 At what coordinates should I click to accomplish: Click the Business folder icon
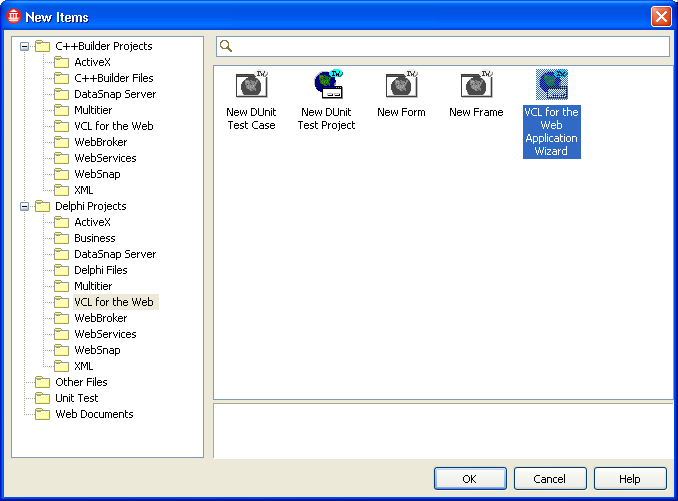click(x=61, y=238)
